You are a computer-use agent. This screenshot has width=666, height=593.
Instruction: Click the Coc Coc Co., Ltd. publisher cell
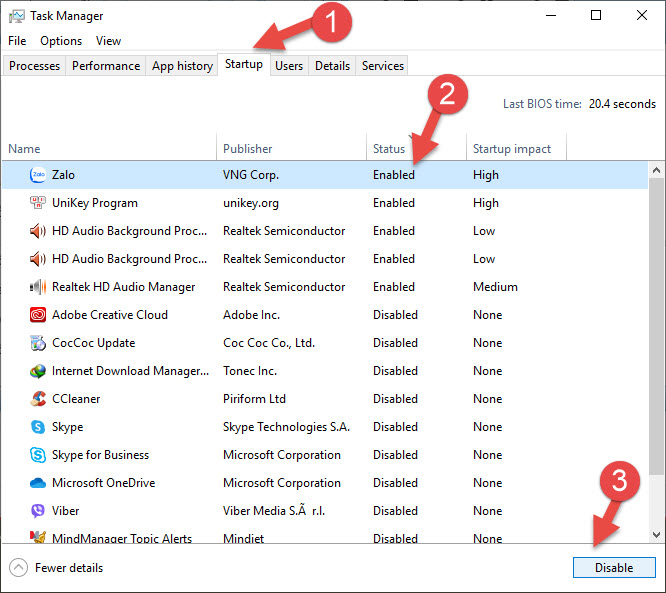[269, 343]
